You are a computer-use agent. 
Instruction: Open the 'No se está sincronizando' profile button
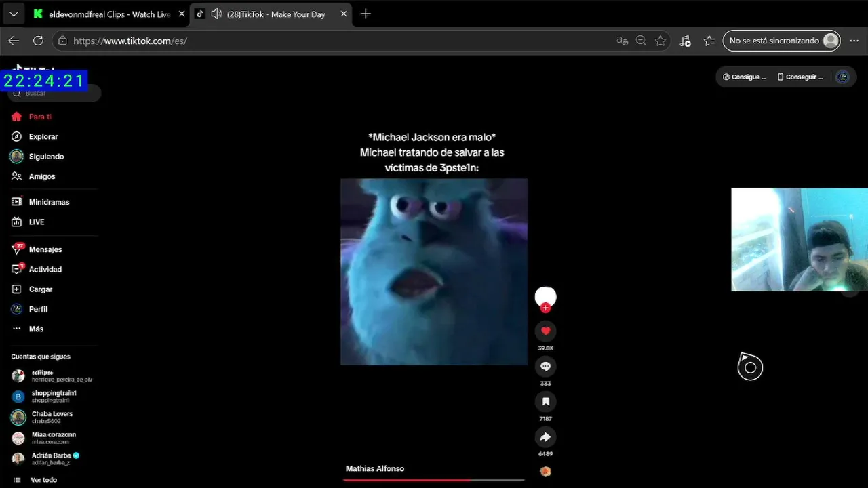click(x=782, y=41)
